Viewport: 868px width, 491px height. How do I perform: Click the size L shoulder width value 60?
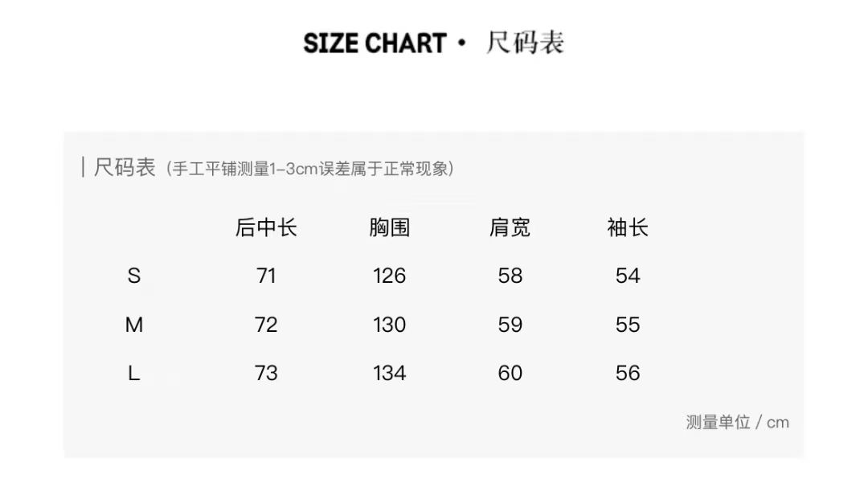(510, 373)
